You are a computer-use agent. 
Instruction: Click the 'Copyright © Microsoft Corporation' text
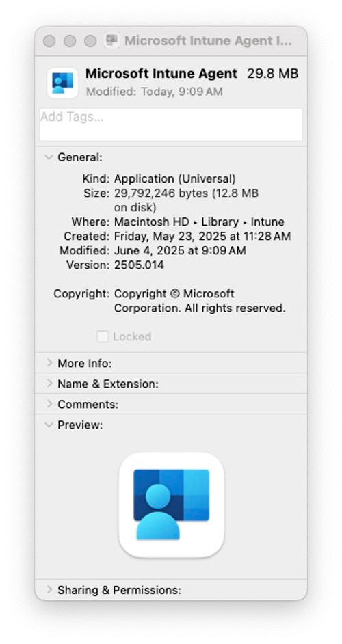click(199, 301)
